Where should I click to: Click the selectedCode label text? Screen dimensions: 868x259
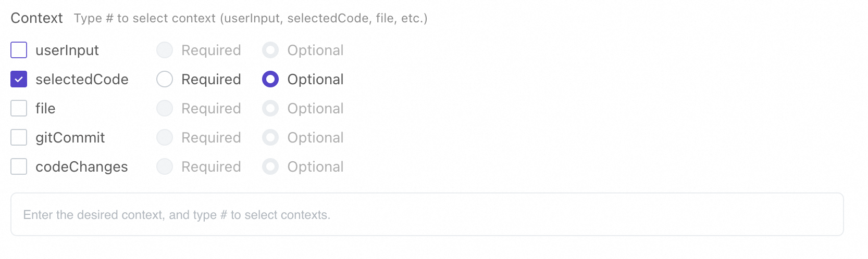82,79
